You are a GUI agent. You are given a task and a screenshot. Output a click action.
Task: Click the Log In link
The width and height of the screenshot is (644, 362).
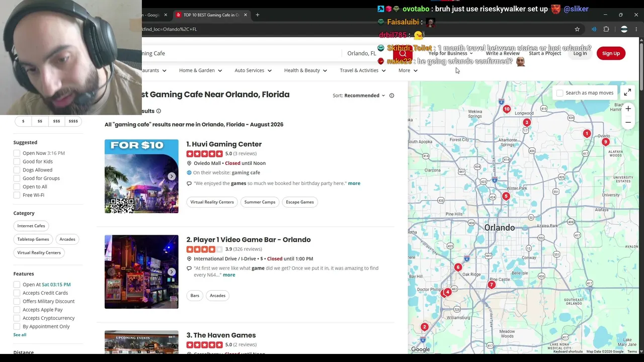pyautogui.click(x=580, y=53)
